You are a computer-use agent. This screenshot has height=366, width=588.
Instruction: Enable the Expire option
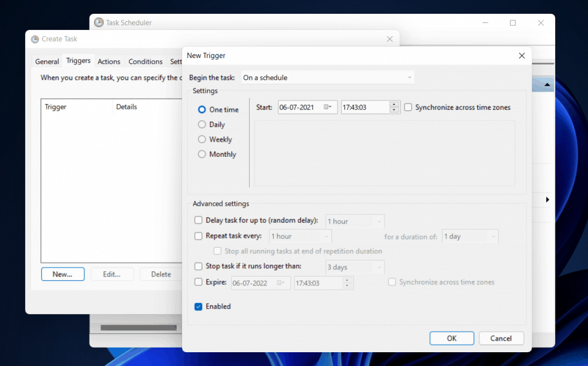[x=198, y=282]
